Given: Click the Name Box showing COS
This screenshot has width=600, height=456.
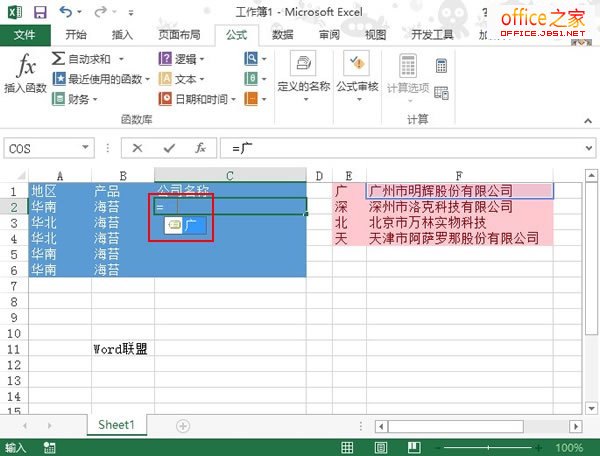Looking at the screenshot, I should tap(42, 148).
